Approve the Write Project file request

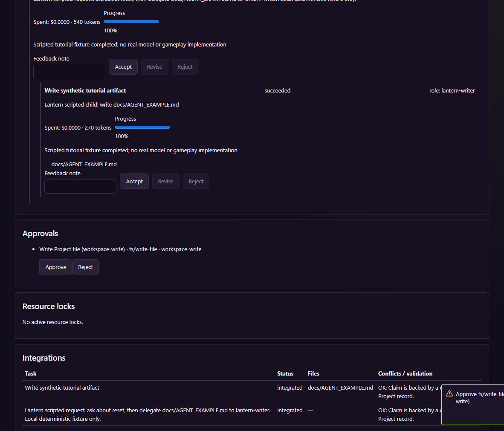[55, 267]
